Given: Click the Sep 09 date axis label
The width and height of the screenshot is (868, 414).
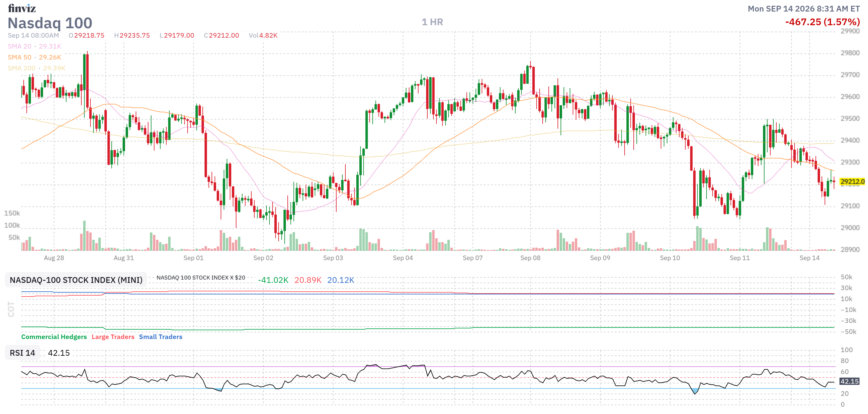Looking at the screenshot, I should (x=600, y=258).
